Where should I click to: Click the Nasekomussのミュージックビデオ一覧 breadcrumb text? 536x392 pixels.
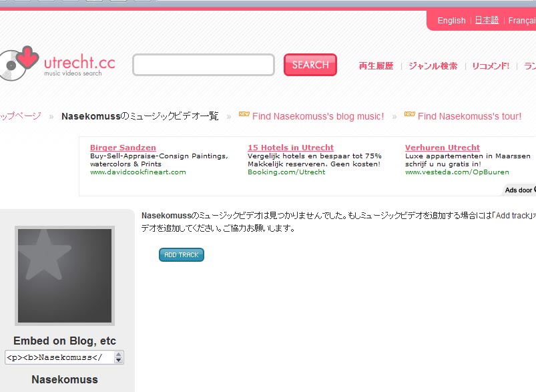pos(140,116)
